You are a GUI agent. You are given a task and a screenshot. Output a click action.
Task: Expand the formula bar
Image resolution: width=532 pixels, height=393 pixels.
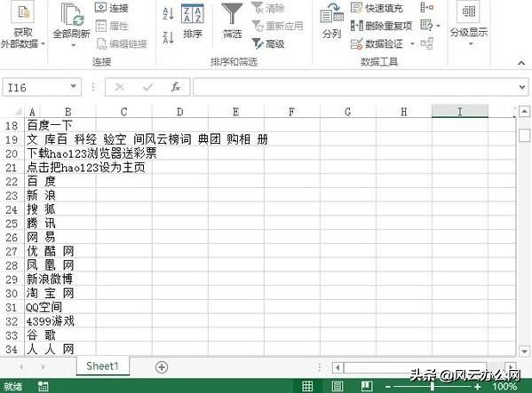[x=522, y=88]
